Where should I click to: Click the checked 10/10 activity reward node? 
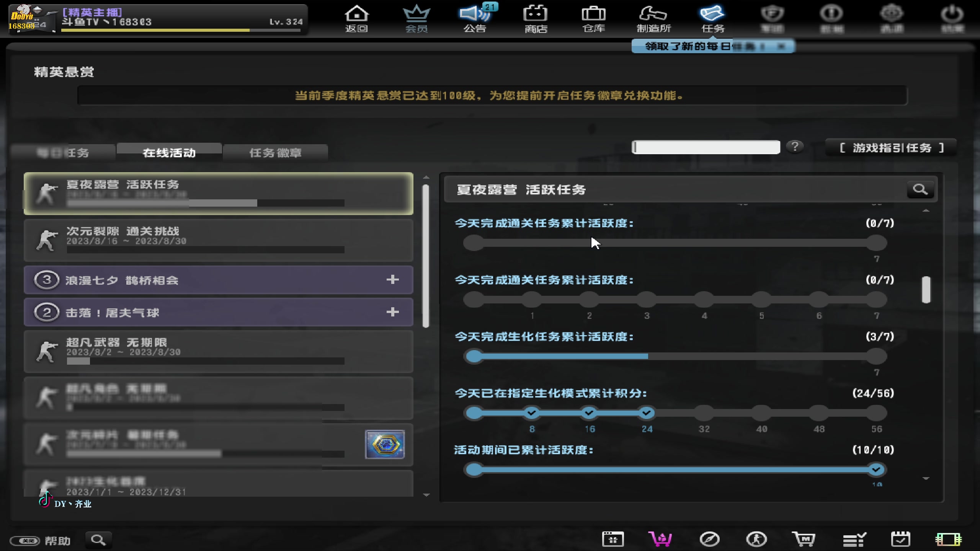click(x=876, y=469)
